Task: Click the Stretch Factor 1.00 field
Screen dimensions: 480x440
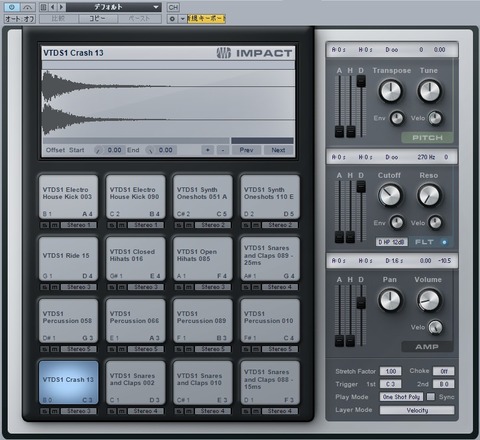Action: pos(390,371)
